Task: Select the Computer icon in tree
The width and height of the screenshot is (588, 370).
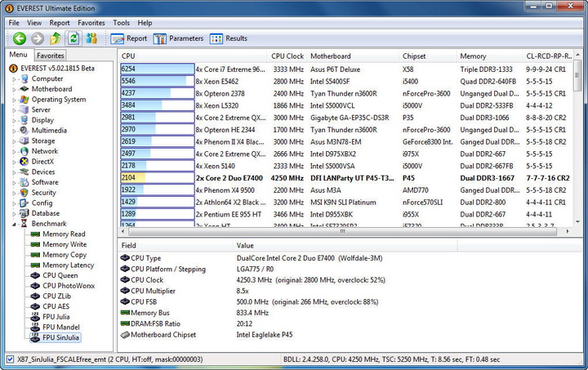Action: point(24,78)
